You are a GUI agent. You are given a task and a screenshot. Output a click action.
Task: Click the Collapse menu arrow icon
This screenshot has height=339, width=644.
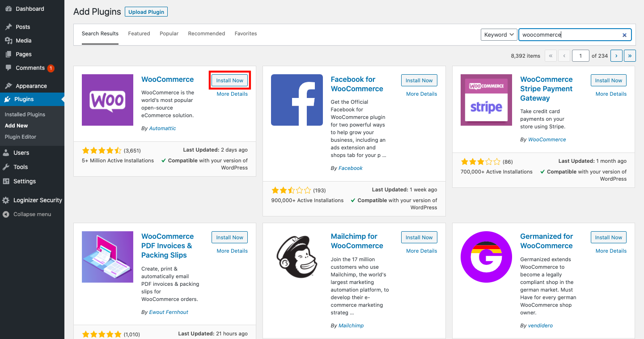[x=6, y=214]
